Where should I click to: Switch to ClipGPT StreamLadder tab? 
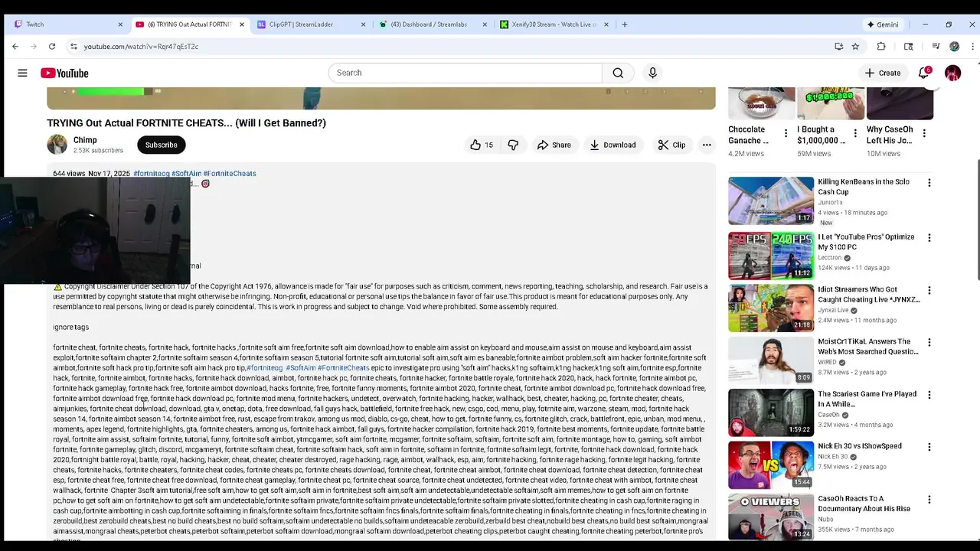coord(310,24)
